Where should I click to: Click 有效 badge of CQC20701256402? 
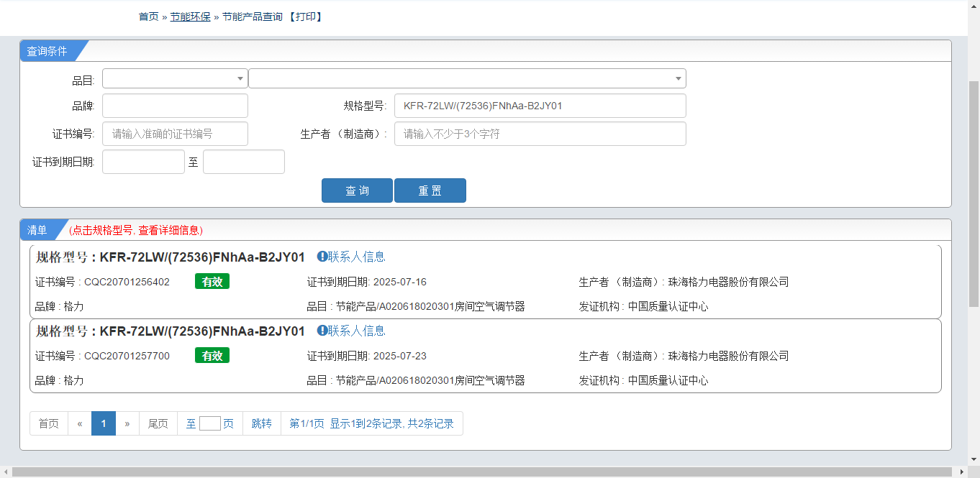click(x=212, y=282)
